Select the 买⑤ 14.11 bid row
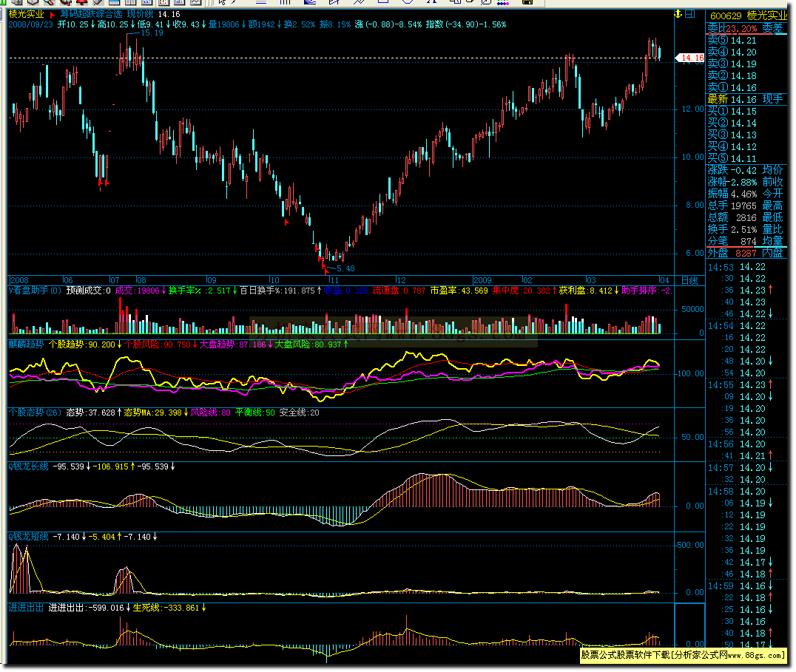796x672 pixels. pyautogui.click(x=732, y=159)
